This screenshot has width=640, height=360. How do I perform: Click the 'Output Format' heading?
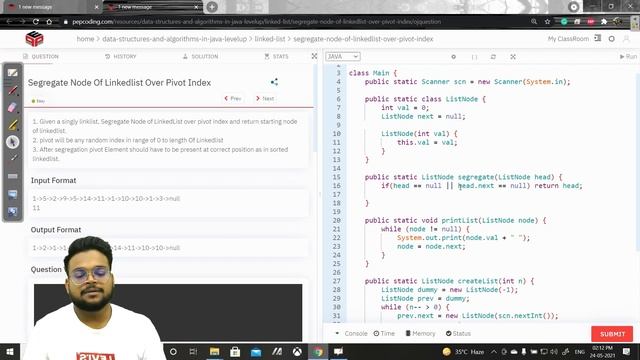tap(56, 230)
